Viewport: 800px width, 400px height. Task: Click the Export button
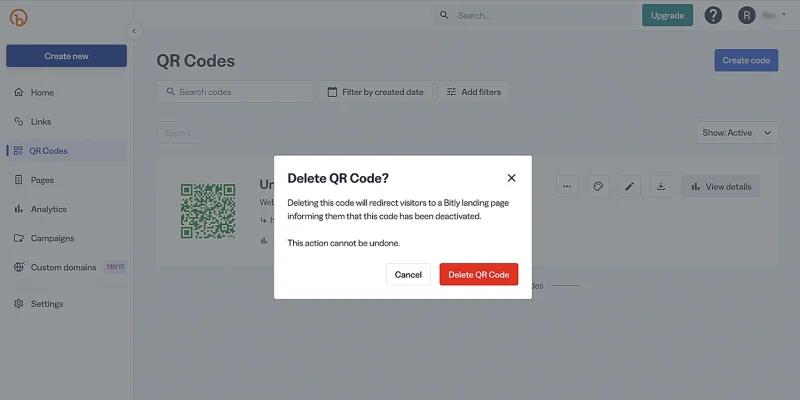(178, 133)
